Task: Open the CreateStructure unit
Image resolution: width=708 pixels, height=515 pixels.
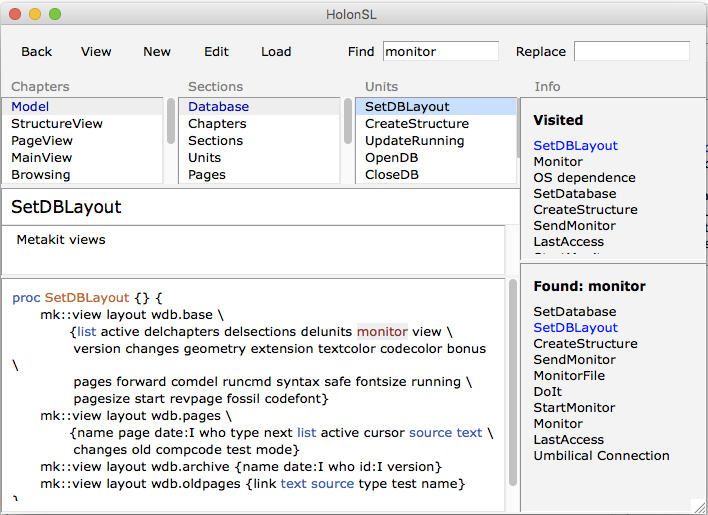Action: (x=417, y=124)
